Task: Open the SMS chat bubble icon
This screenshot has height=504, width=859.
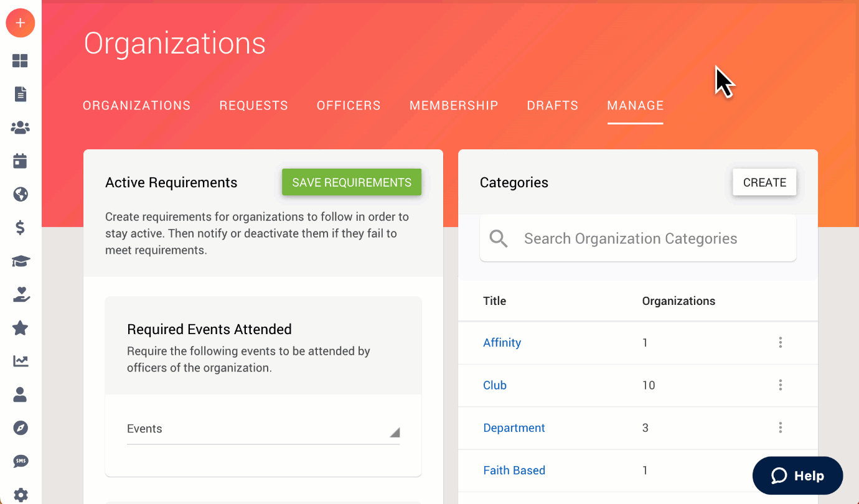Action: [21, 462]
